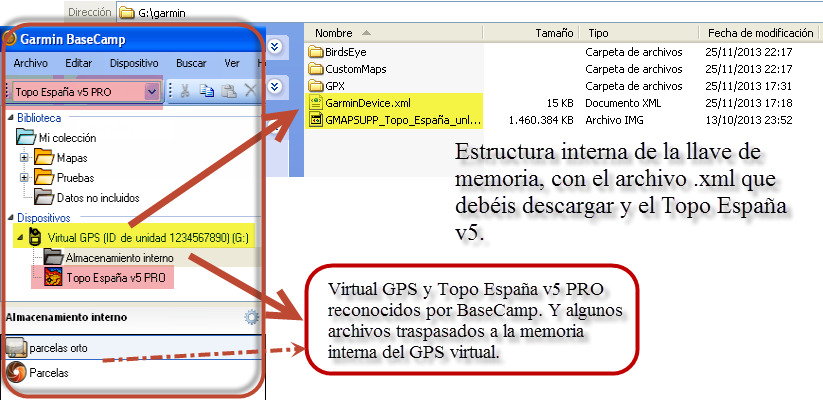Click the Parcelas item icon
The height and width of the screenshot is (401, 823).
(16, 373)
